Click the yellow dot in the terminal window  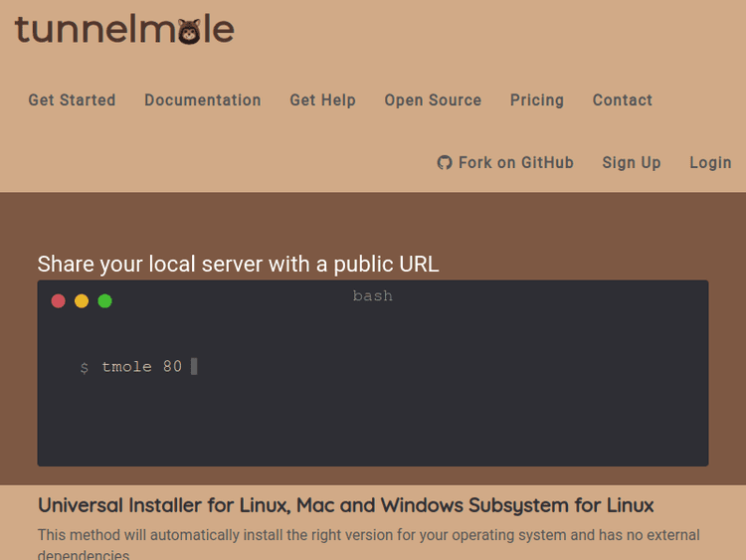tap(82, 300)
